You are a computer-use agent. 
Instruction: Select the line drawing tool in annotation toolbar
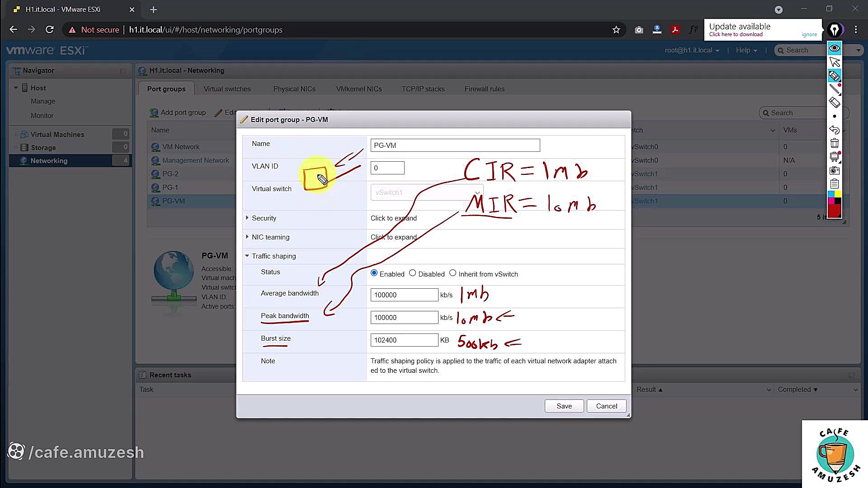click(835, 89)
